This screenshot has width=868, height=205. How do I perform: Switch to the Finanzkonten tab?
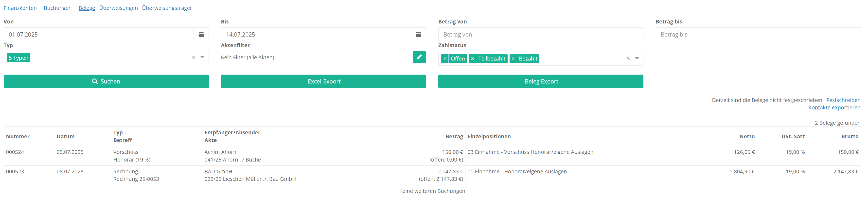tap(20, 8)
